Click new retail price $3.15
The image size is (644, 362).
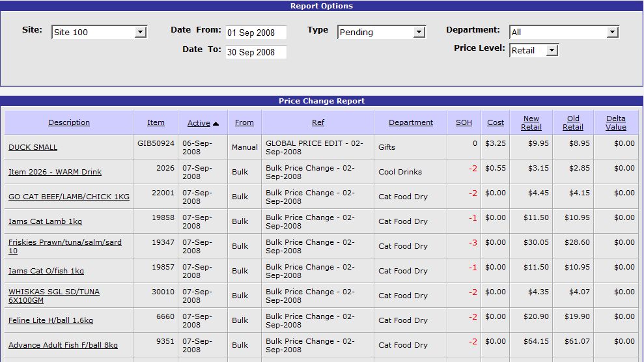pos(539,168)
